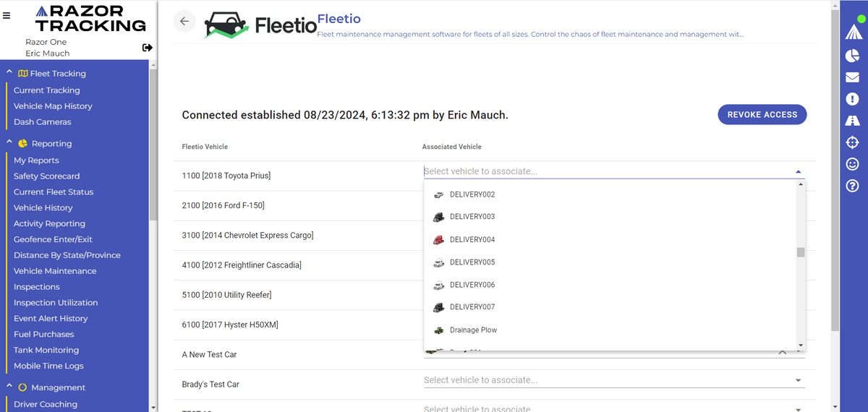Collapse the Reporting section chevron
The image size is (868, 412).
click(9, 143)
